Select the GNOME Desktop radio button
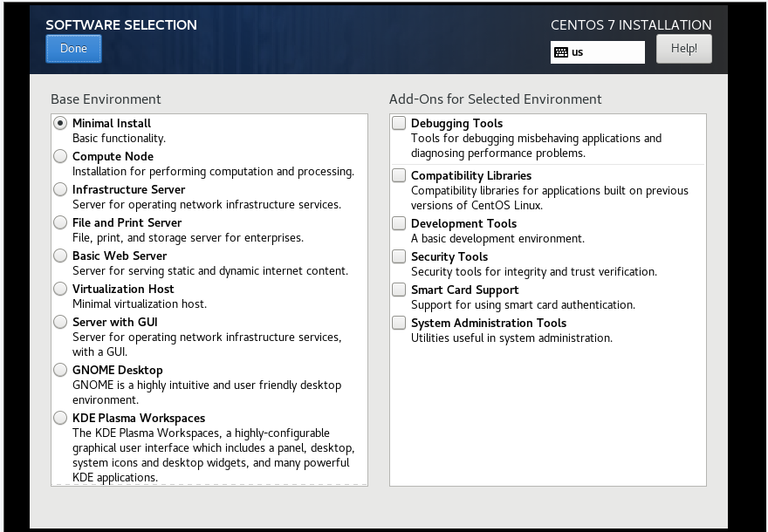The width and height of the screenshot is (768, 532). point(60,370)
